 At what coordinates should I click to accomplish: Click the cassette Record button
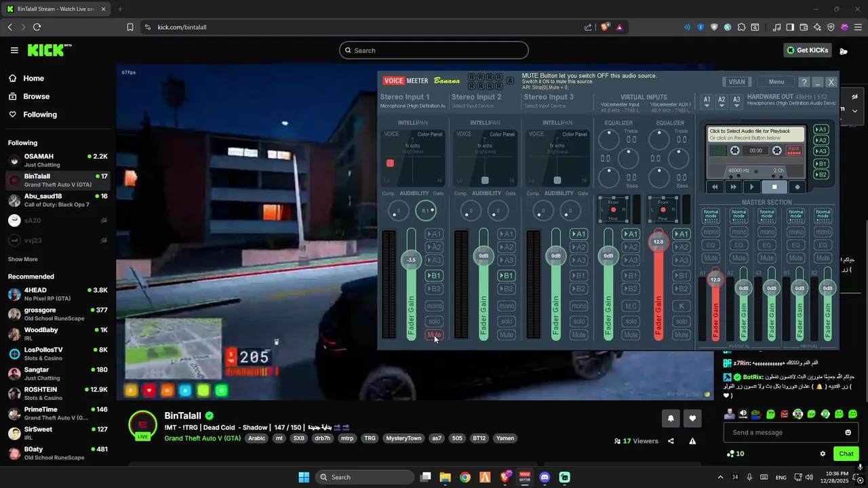pyautogui.click(x=797, y=187)
